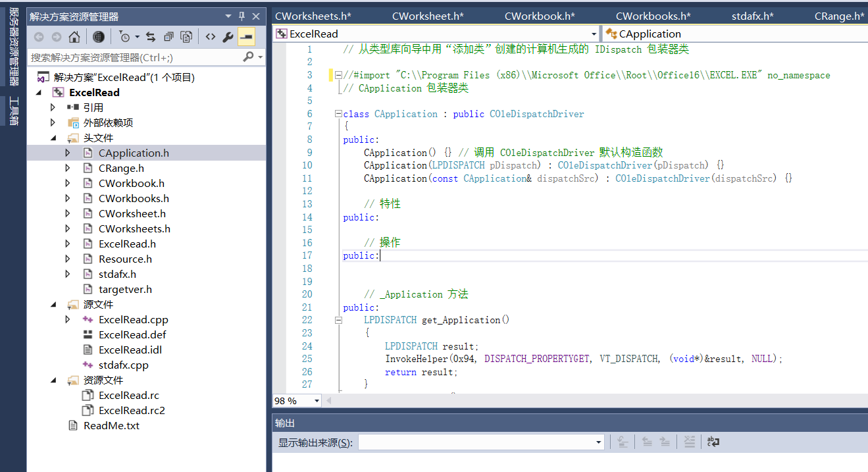Open Solution Explorer window position dropdown
The width and height of the screenshot is (868, 472).
pos(228,16)
